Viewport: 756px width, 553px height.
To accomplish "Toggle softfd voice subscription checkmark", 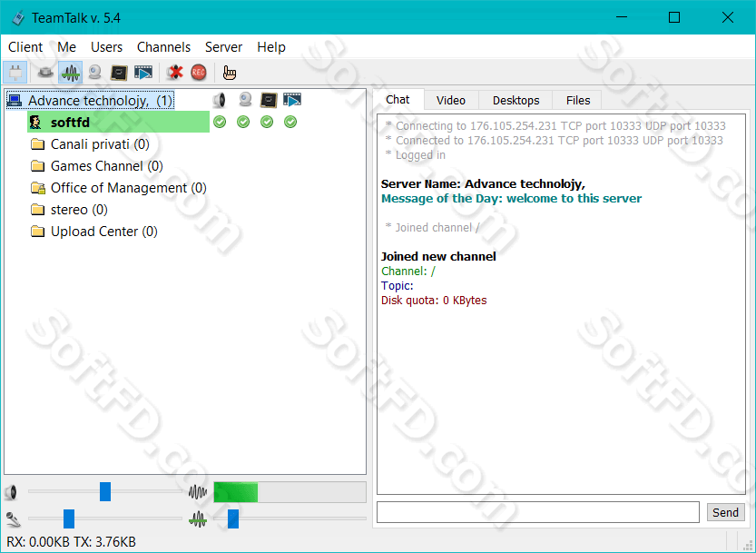I will point(220,122).
